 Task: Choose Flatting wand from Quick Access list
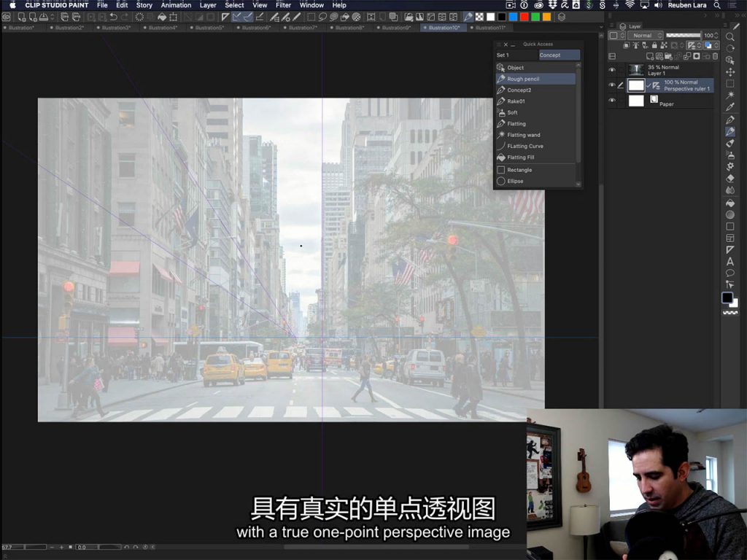(x=523, y=135)
